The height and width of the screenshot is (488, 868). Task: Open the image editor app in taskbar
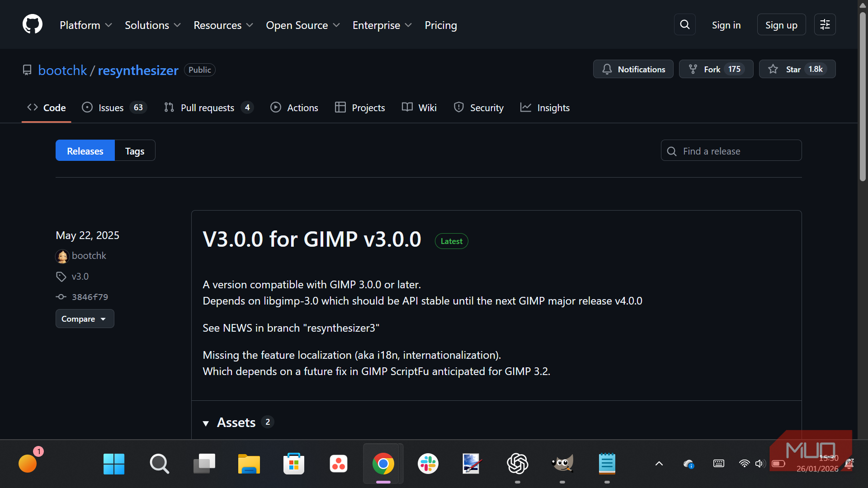click(473, 464)
